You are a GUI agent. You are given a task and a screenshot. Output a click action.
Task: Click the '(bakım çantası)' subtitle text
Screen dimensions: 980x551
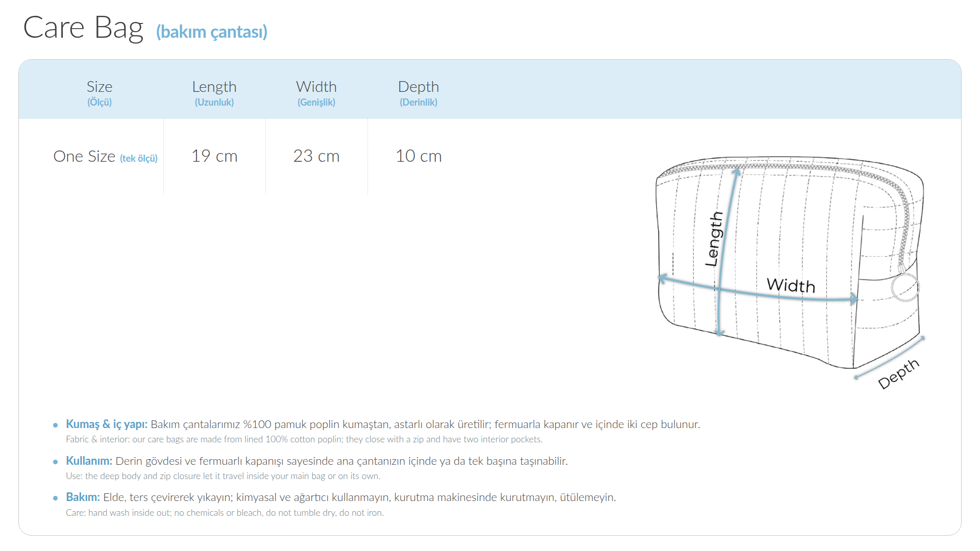212,32
